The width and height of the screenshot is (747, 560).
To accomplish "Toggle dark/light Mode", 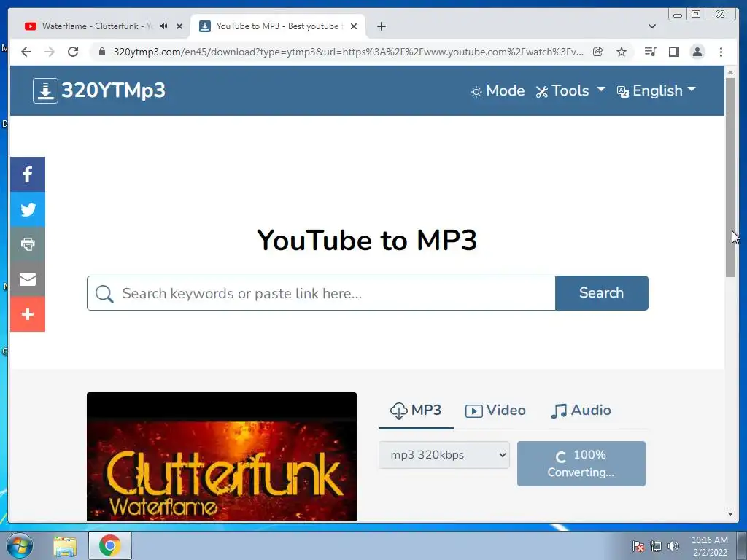I will coord(497,90).
